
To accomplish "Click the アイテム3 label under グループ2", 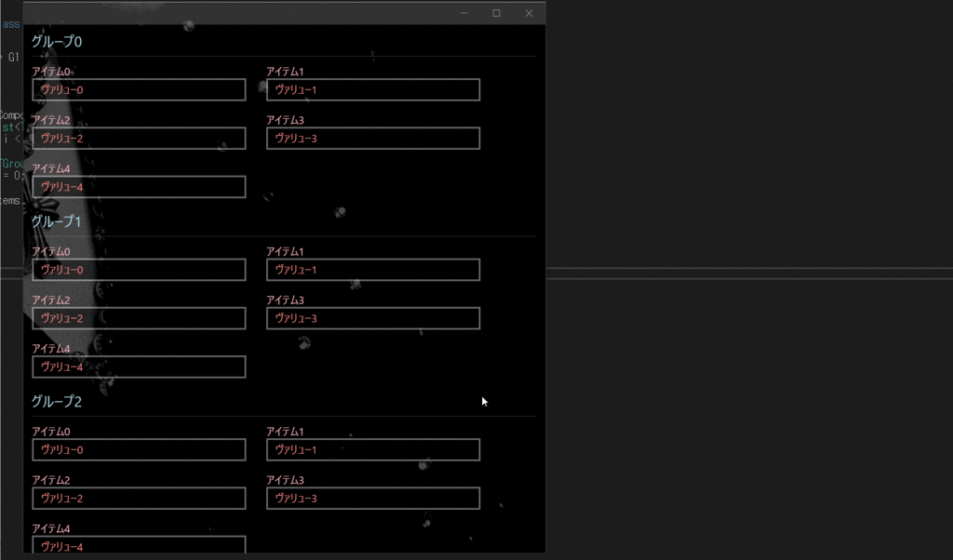I will click(x=285, y=480).
